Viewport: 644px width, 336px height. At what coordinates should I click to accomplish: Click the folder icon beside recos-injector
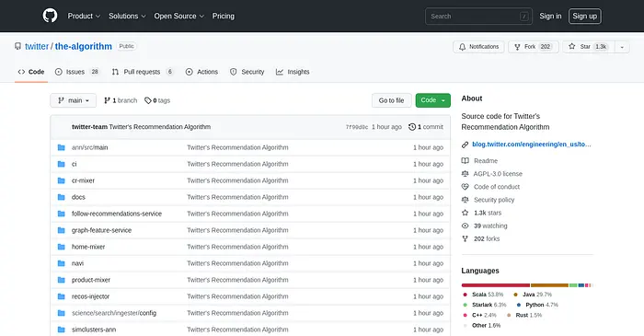[x=62, y=296]
